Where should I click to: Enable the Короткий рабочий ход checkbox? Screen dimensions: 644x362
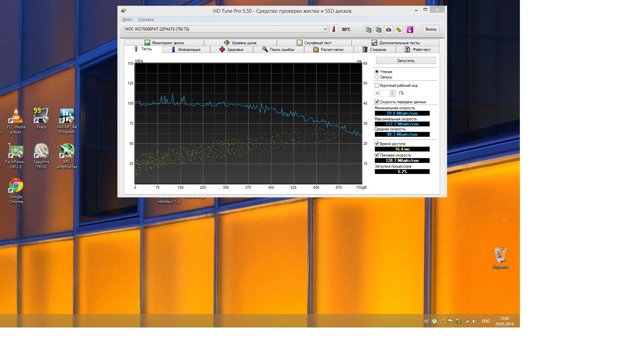(377, 85)
